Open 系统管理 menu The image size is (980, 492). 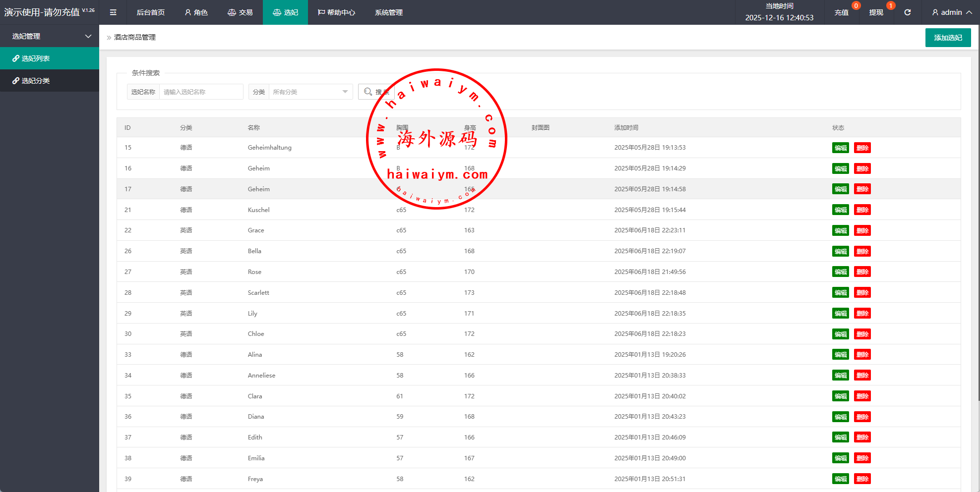388,12
